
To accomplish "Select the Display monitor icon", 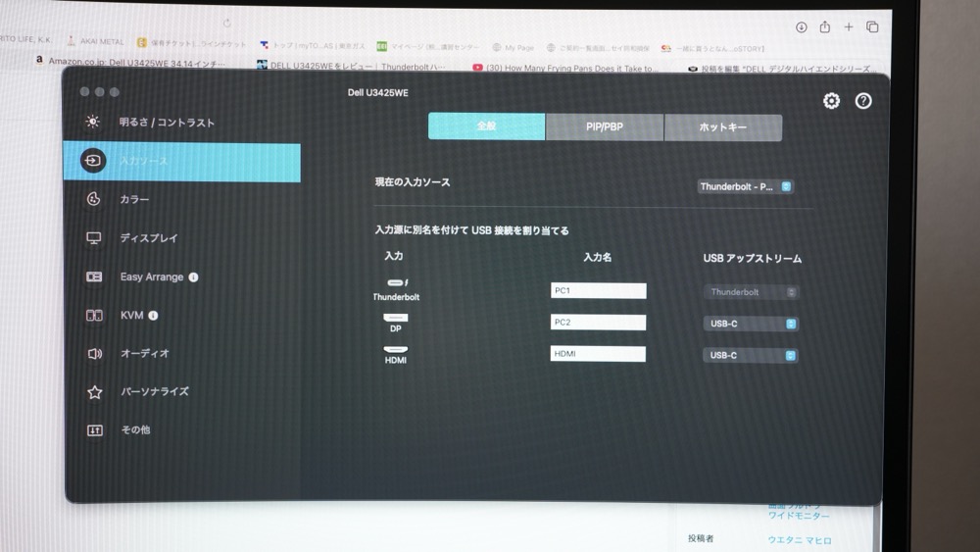I will (x=94, y=238).
